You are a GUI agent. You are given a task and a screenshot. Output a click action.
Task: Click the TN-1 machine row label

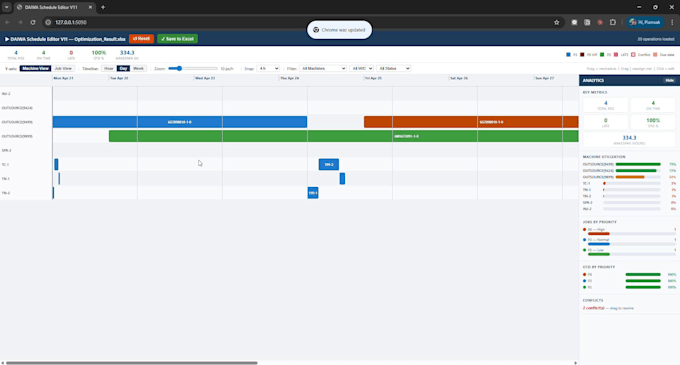tap(6, 179)
